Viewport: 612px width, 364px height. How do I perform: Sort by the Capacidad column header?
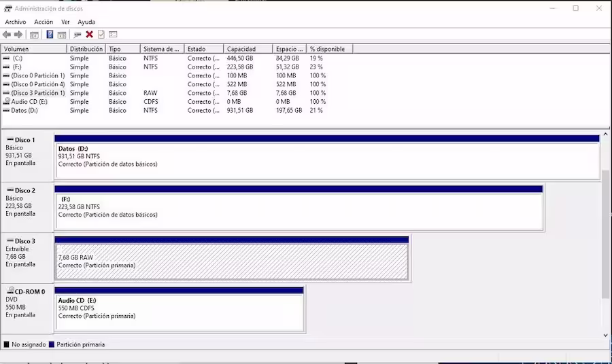pyautogui.click(x=248, y=49)
